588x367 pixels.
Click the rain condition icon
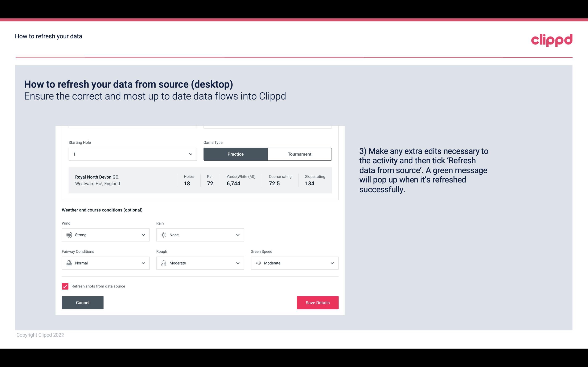(x=163, y=235)
